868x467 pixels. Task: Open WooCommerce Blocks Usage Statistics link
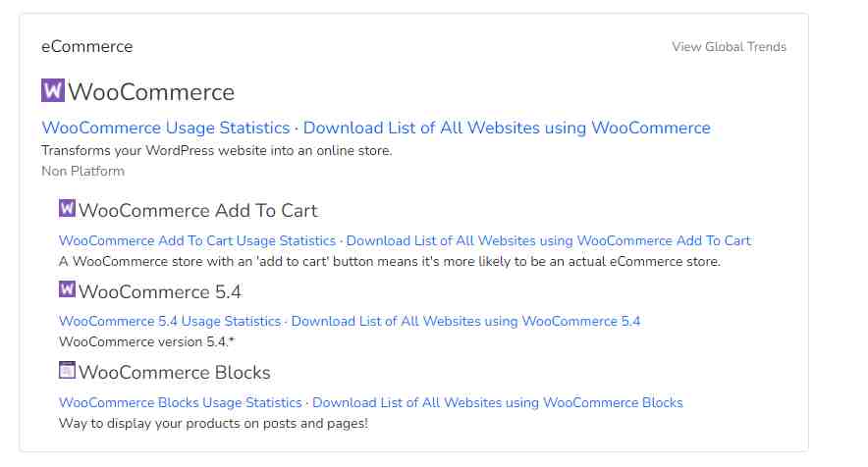click(181, 403)
